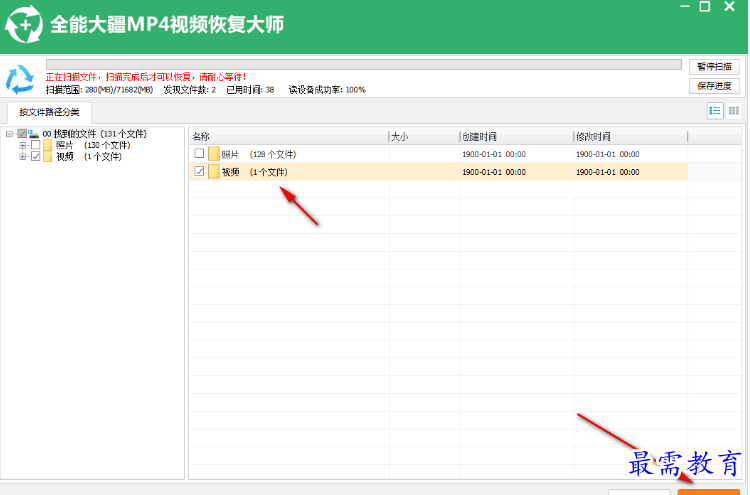Viewport: 750px width, 495px height.
Task: Click the 保存进度 save progress button
Action: (x=714, y=86)
